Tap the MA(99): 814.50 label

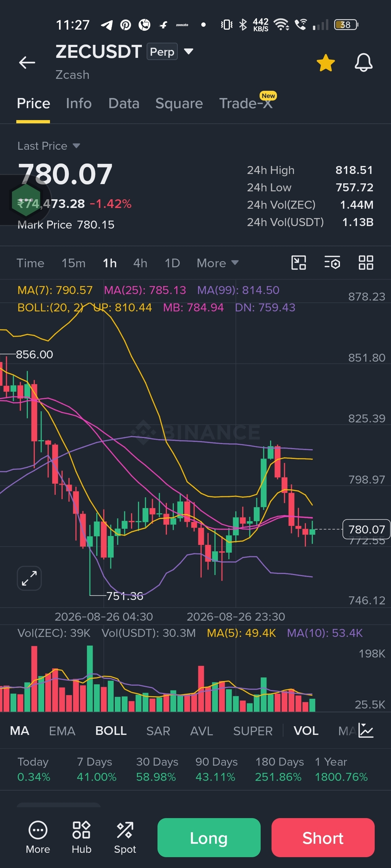[238, 290]
